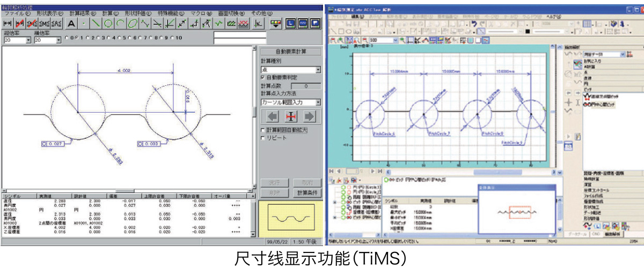Select the text annotation 'A' tool
The height and width of the screenshot is (268, 644).
pos(72,24)
